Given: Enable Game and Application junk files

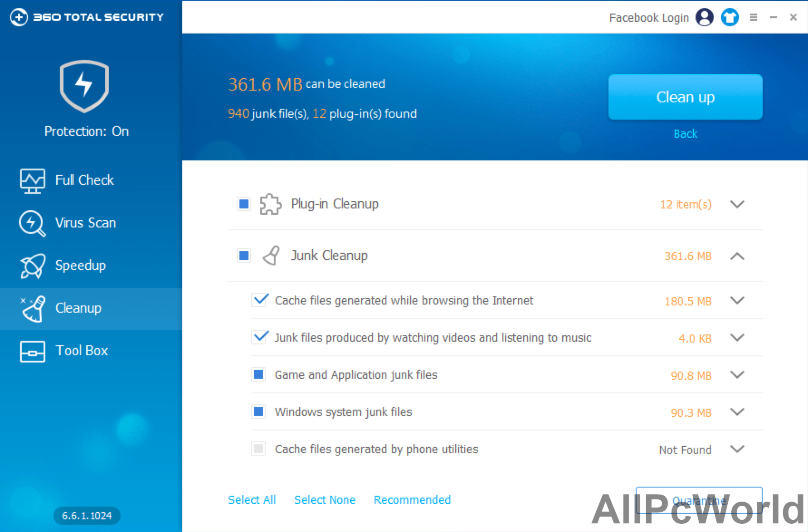Looking at the screenshot, I should pos(259,375).
